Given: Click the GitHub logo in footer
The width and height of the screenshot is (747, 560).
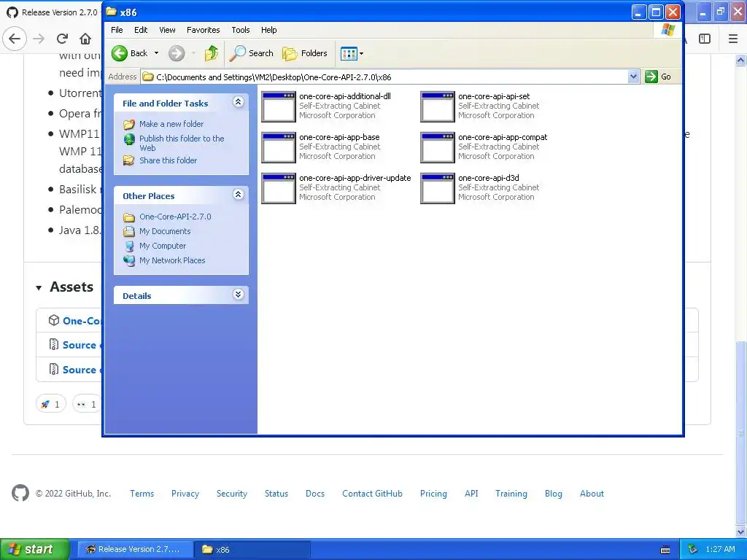Looking at the screenshot, I should coord(20,494).
